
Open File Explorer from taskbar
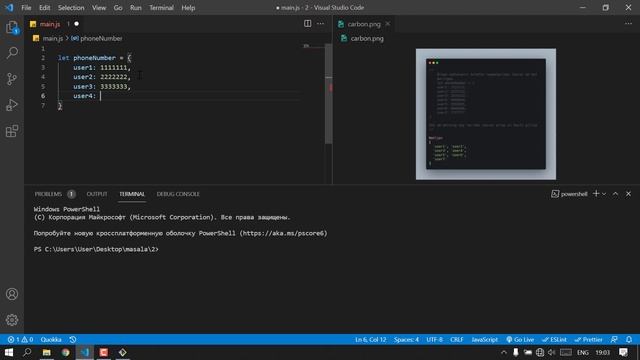(x=47, y=352)
